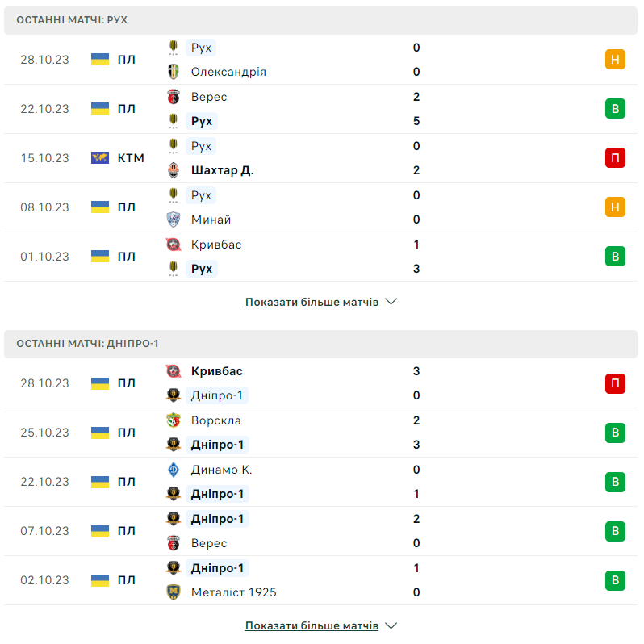Click the Металіст 1925 club crest
Viewport: 644px width, 644px height.
[173, 592]
